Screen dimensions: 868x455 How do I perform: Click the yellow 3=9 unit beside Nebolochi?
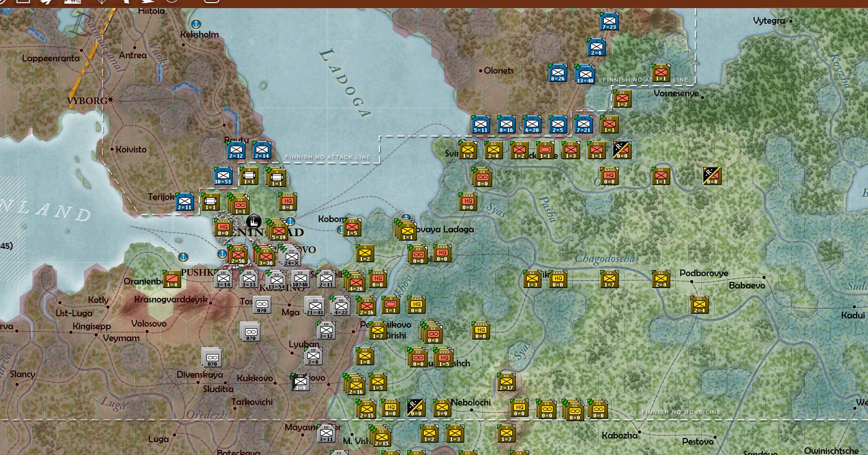pyautogui.click(x=442, y=408)
